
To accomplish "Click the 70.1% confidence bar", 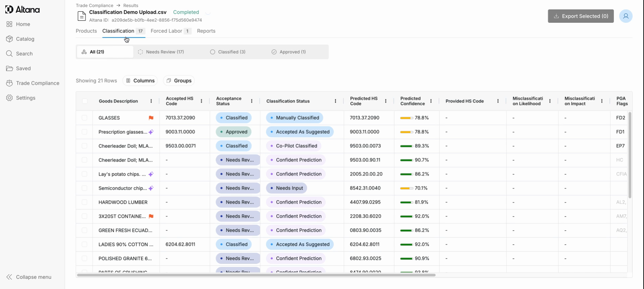I will pos(407,188).
